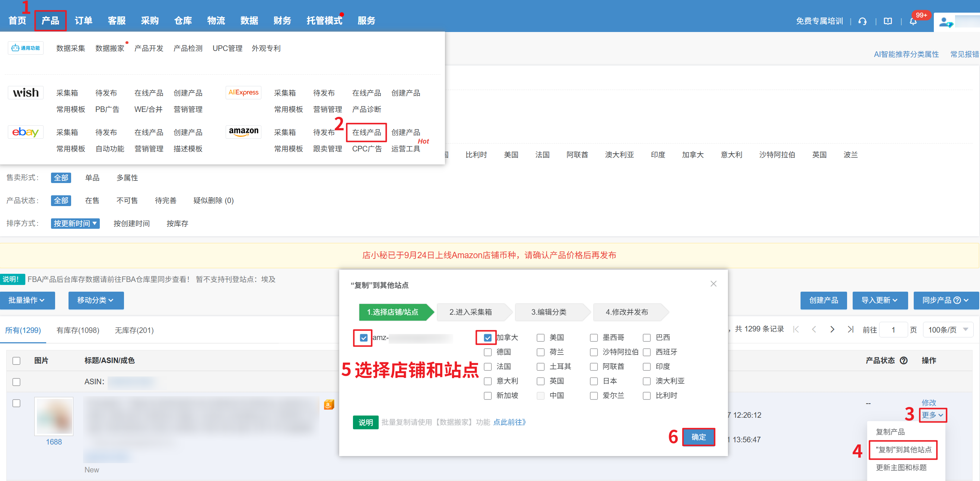This screenshot has width=980, height=481.
Task: Toggle the amz- store checkbox
Action: click(x=363, y=338)
